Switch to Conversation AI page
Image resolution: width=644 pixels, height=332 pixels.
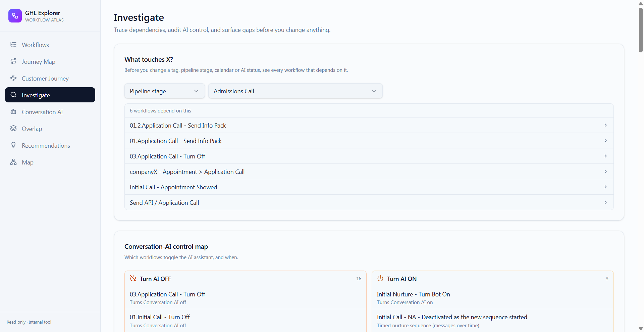[50, 112]
